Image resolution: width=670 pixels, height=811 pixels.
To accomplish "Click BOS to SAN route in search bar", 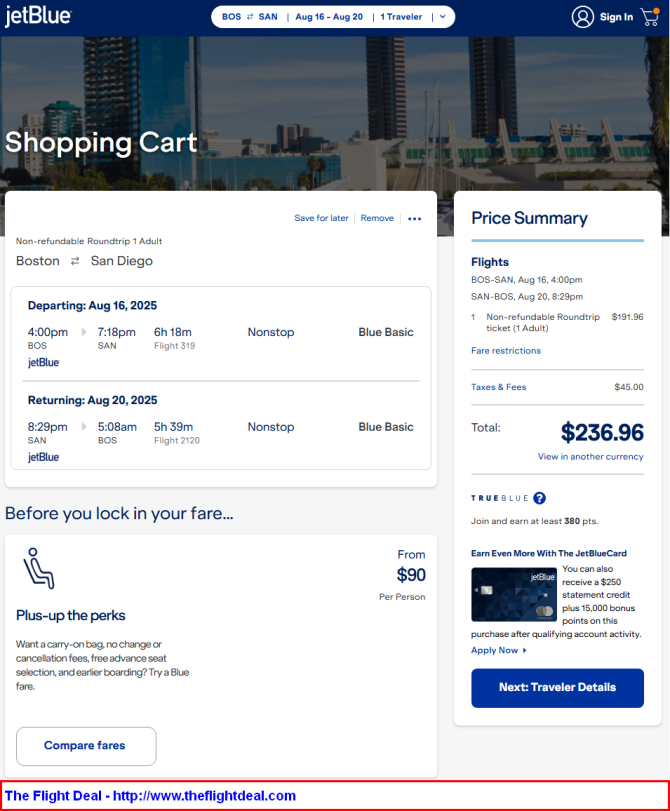I will [x=250, y=17].
